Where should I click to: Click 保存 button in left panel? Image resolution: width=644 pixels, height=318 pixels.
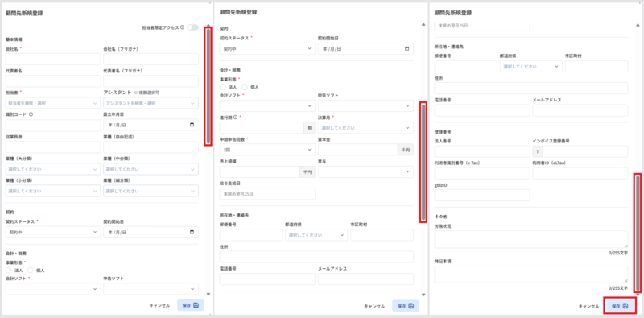(191, 305)
